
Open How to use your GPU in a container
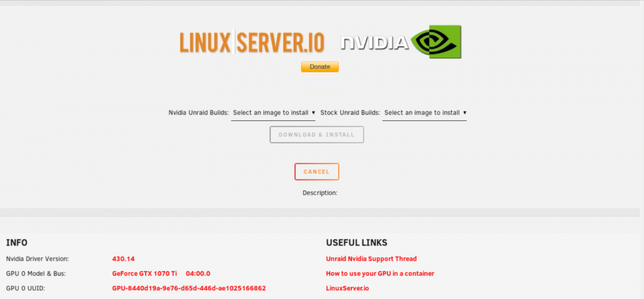(x=380, y=273)
